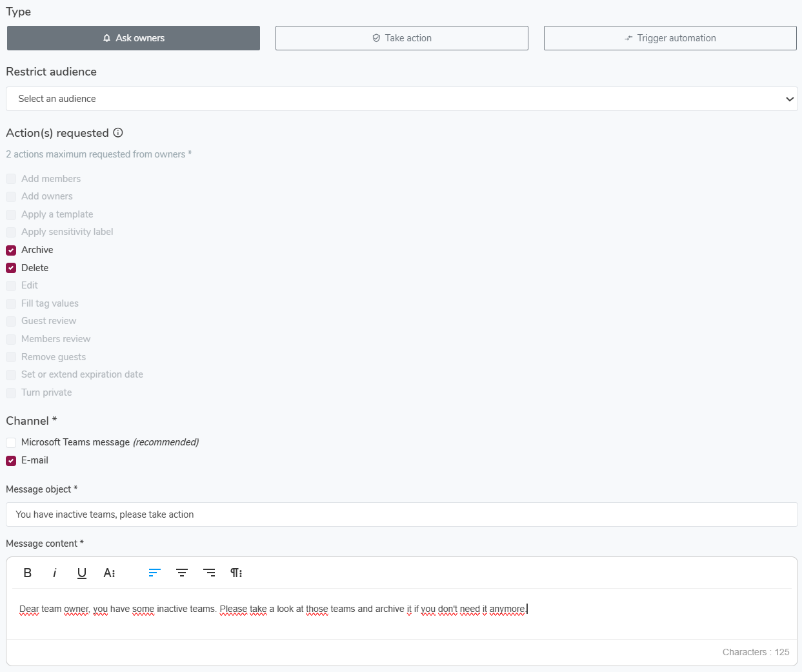
Task: Select the Ask owners type button
Action: (134, 38)
